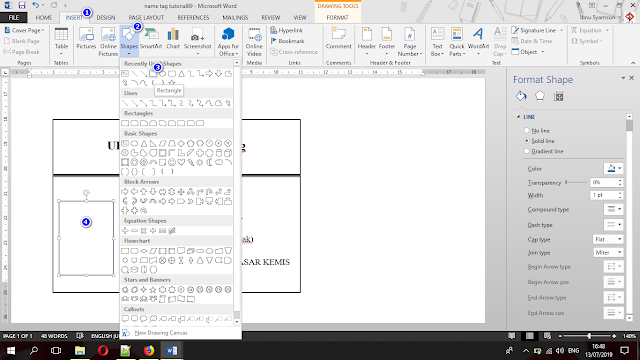
Task: Switch to the DESIGN tab
Action: (x=106, y=18)
